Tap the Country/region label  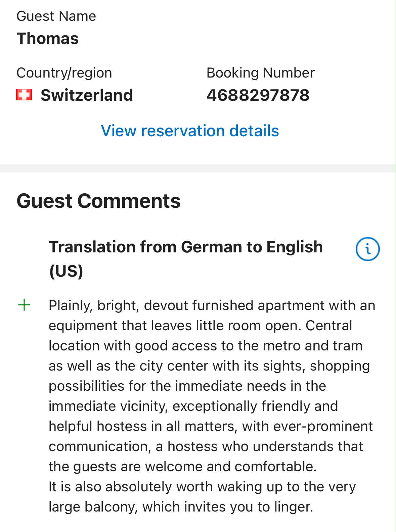coord(64,72)
